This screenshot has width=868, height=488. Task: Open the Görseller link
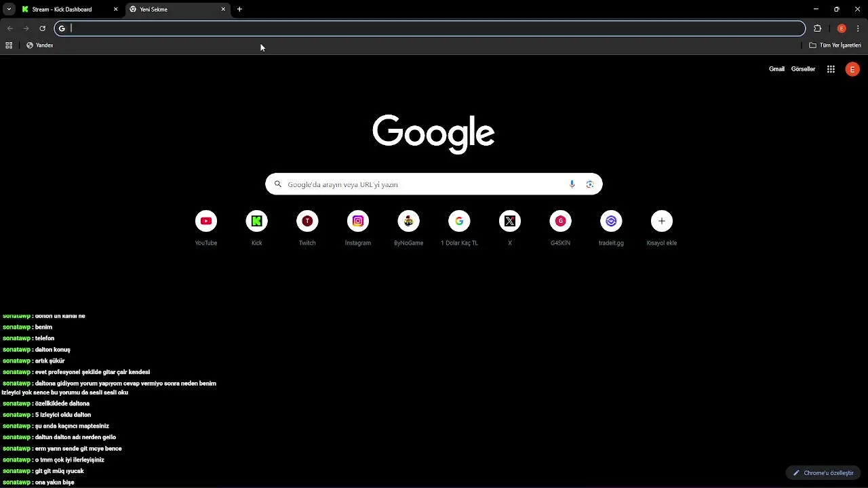803,69
